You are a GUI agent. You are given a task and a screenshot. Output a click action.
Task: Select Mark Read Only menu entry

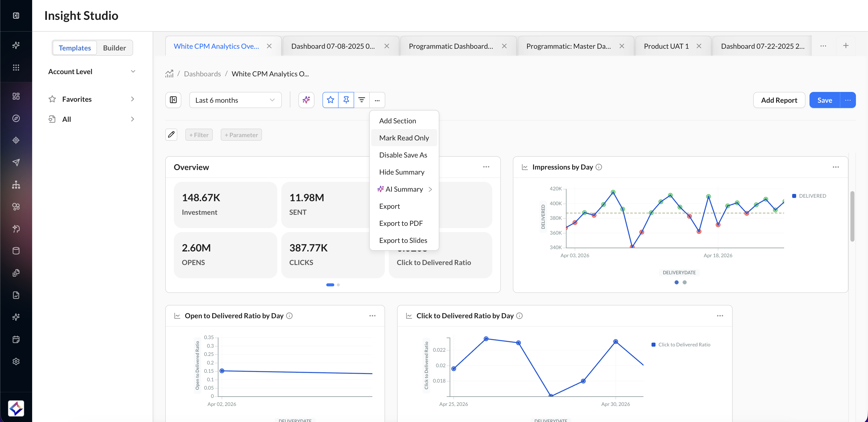click(404, 138)
